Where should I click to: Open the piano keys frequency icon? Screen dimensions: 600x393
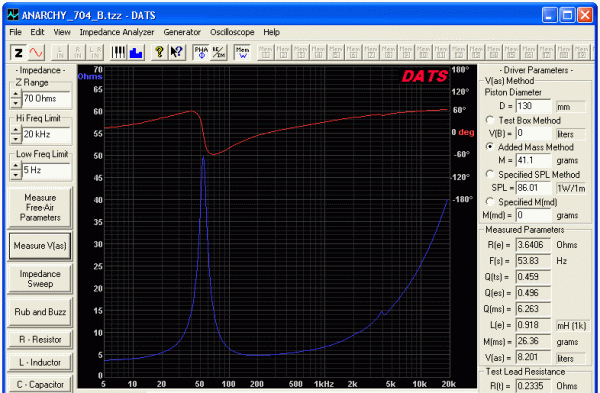[x=118, y=52]
